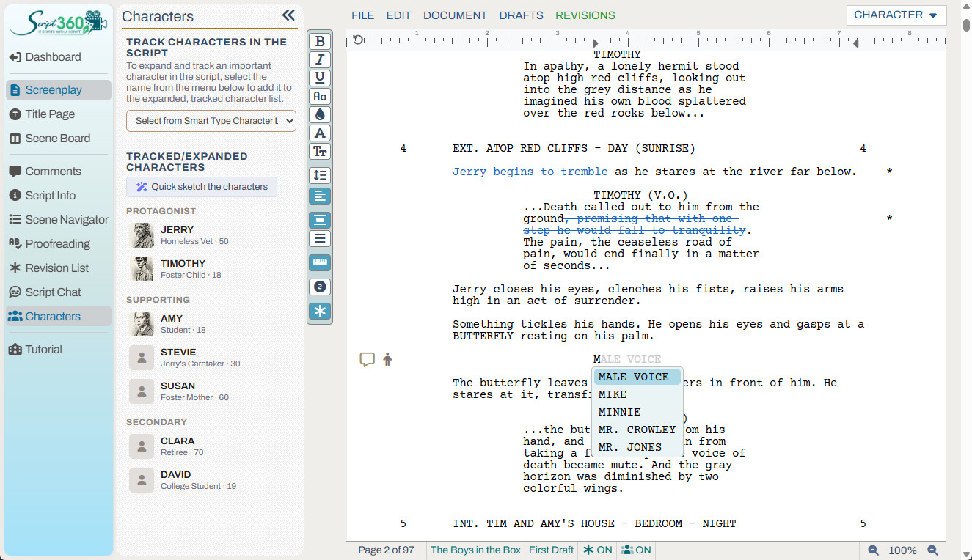Click the First Draft label in status bar

pos(552,550)
